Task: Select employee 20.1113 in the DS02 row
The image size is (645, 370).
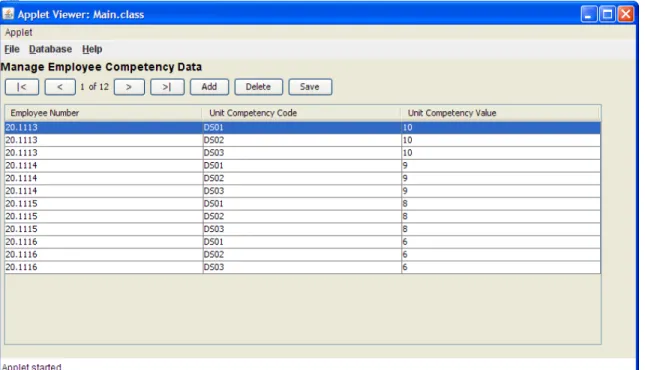Action: 104,140
